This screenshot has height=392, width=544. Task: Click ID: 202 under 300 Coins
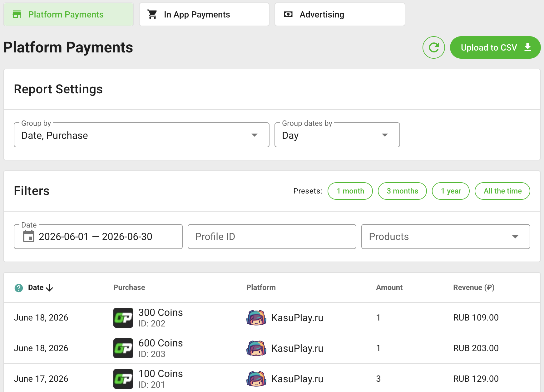pyautogui.click(x=152, y=324)
